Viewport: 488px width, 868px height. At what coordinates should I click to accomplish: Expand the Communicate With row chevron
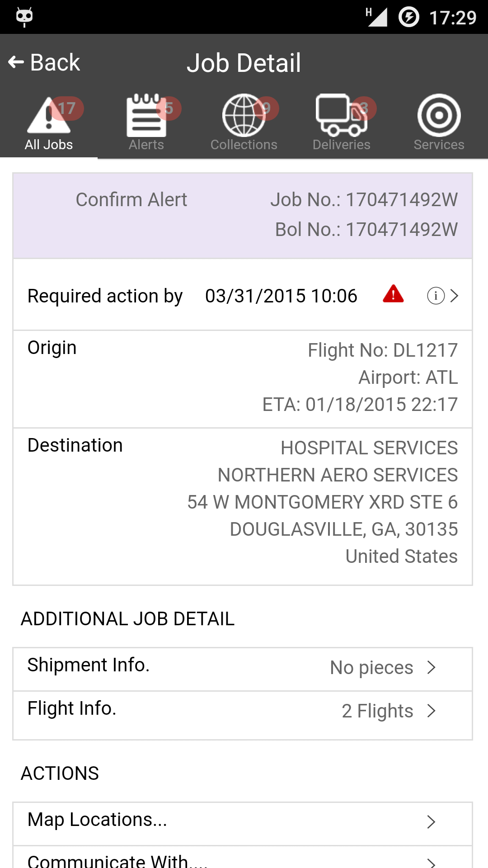coord(432,863)
